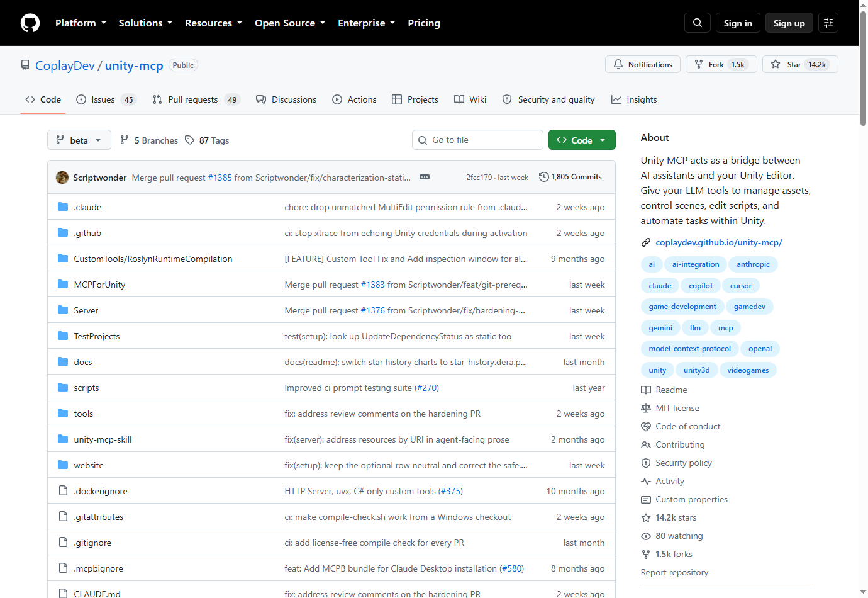The width and height of the screenshot is (868, 598).
Task: Star the unity-mcp repository
Action: pyautogui.click(x=800, y=64)
